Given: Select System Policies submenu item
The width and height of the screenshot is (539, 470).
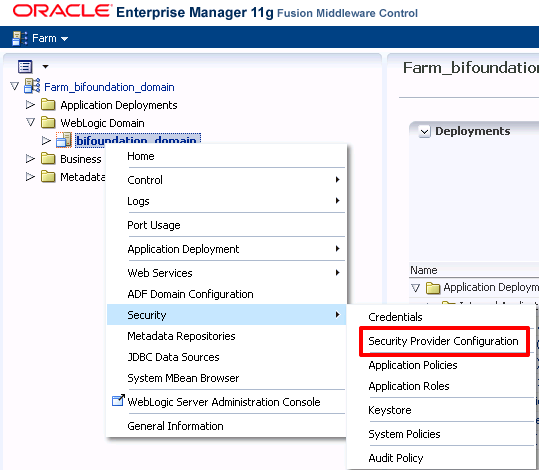Looking at the screenshot, I should point(441,434).
